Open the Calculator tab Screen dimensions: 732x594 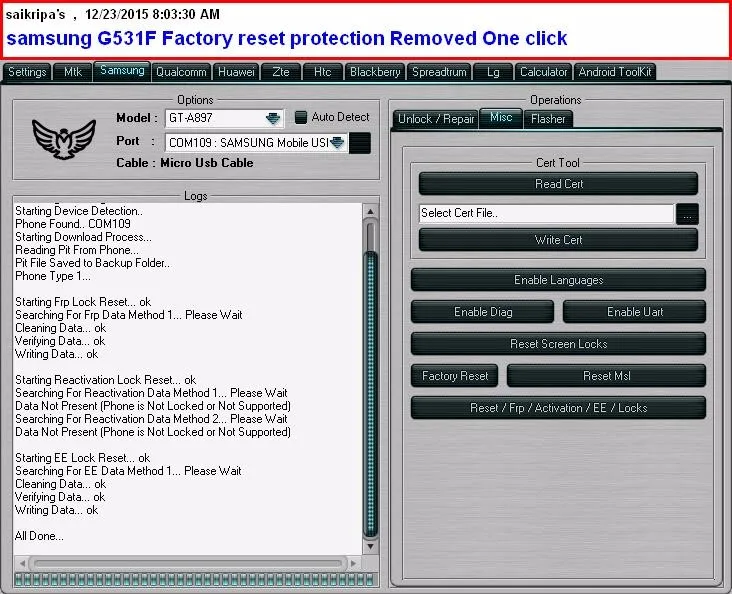(543, 72)
